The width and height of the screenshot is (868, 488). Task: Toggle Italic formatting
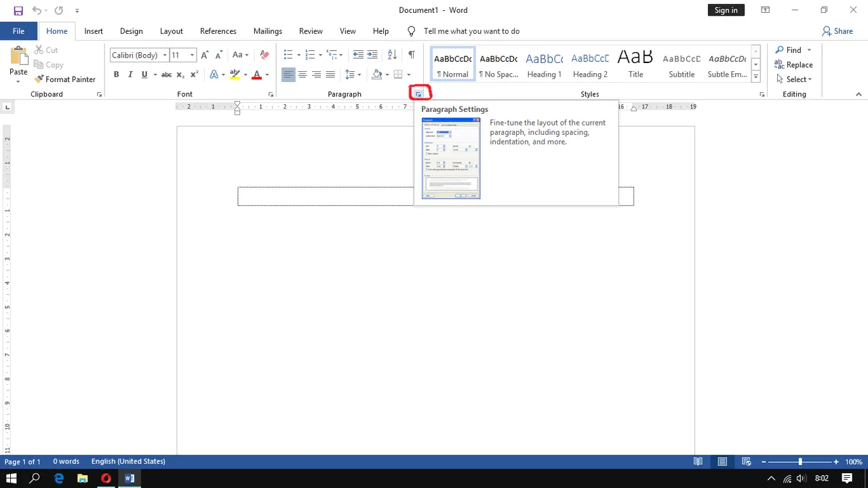click(130, 75)
